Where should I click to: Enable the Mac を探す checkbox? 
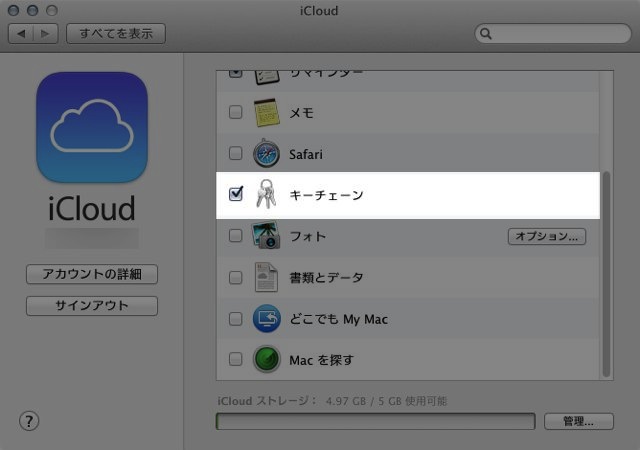coord(236,359)
